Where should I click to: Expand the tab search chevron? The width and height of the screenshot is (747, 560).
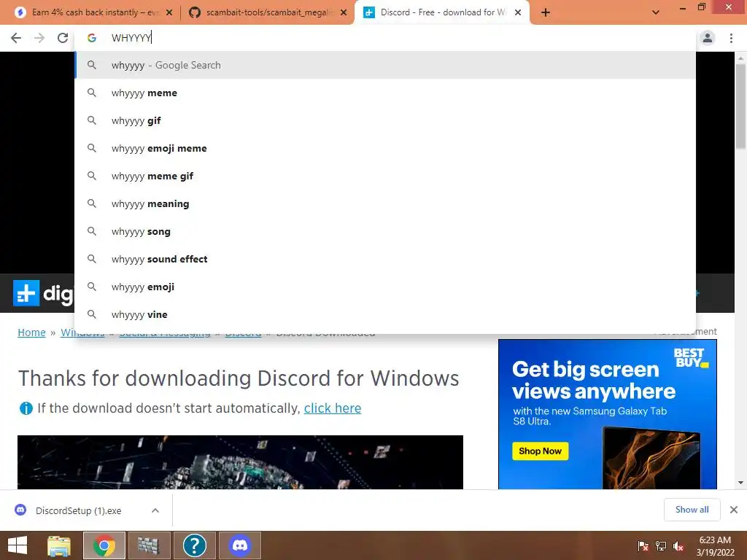pos(656,12)
